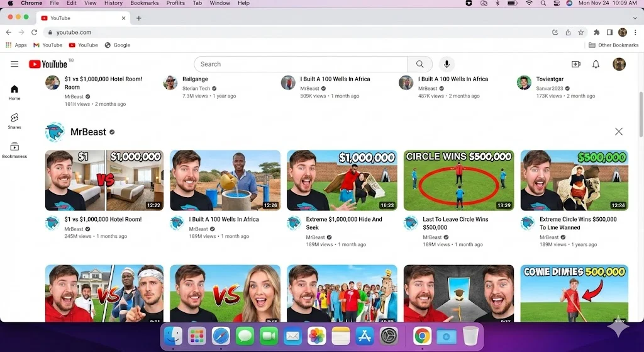This screenshot has height=352, width=644.
Task: Dismiss the MrBeast shelf with X
Action: point(619,132)
